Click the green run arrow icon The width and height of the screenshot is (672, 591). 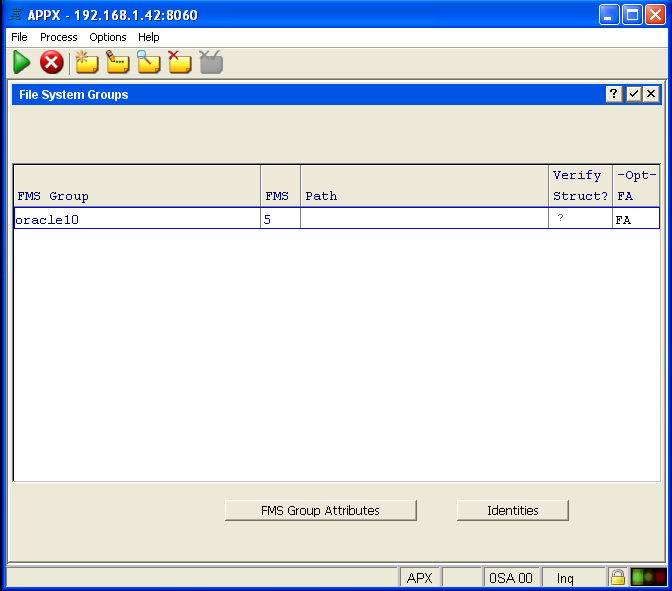pos(22,63)
